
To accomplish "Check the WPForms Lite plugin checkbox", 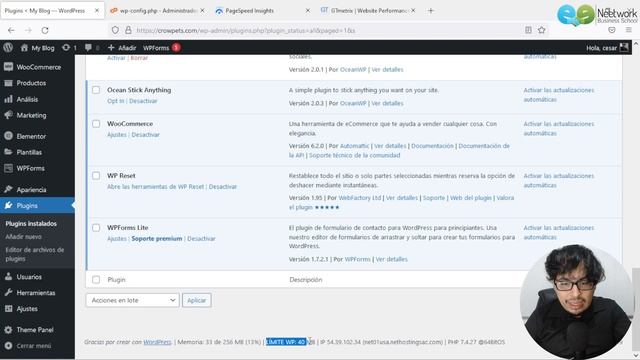I will click(96, 228).
